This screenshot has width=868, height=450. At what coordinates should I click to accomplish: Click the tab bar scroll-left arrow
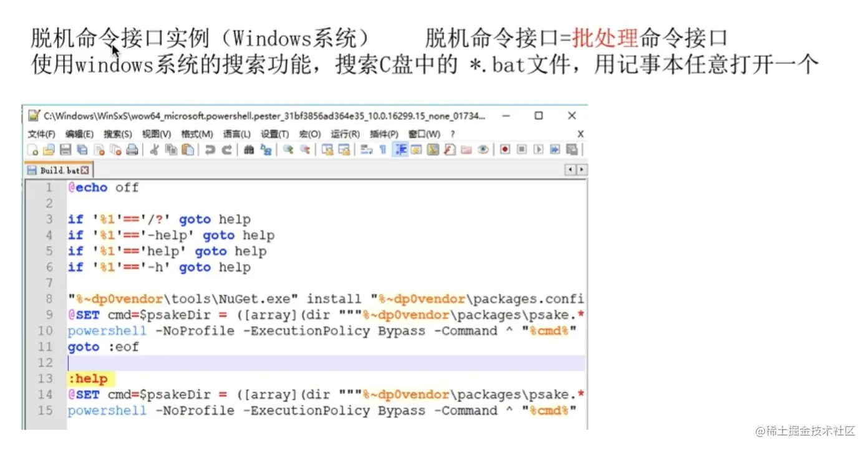[x=571, y=170]
